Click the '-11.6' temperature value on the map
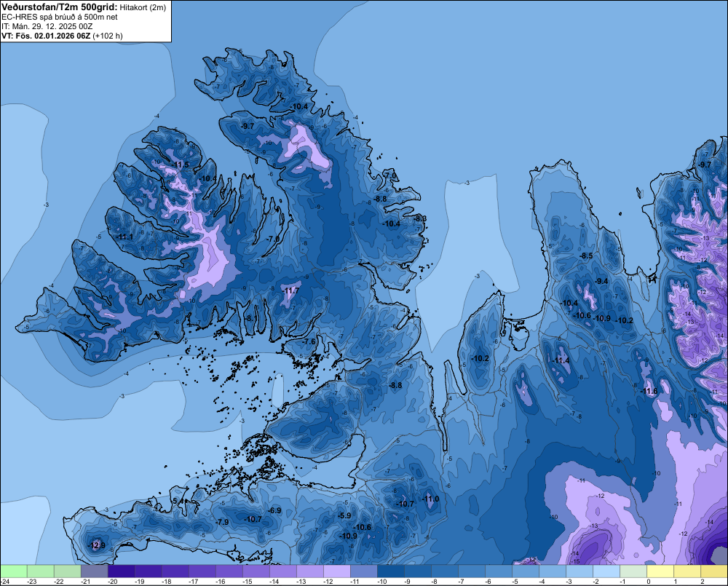 [649, 391]
